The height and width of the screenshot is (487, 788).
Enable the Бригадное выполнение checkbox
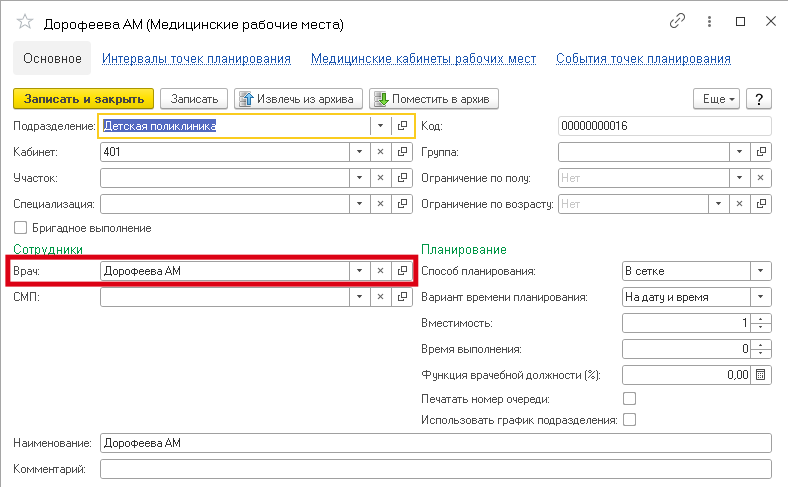pyautogui.click(x=20, y=228)
